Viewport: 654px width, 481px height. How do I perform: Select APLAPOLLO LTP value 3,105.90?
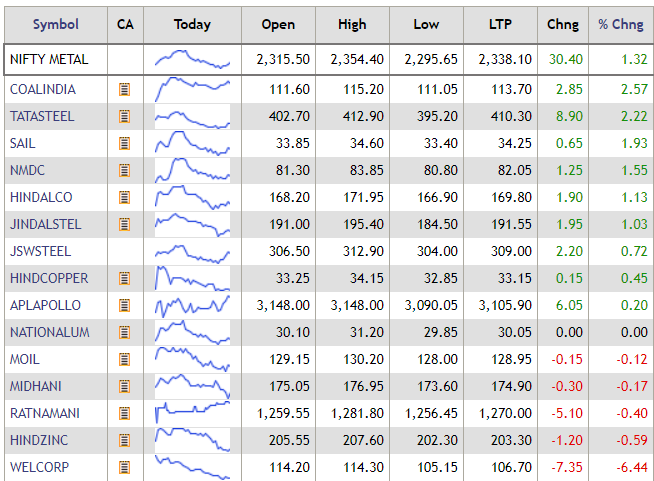coord(505,305)
